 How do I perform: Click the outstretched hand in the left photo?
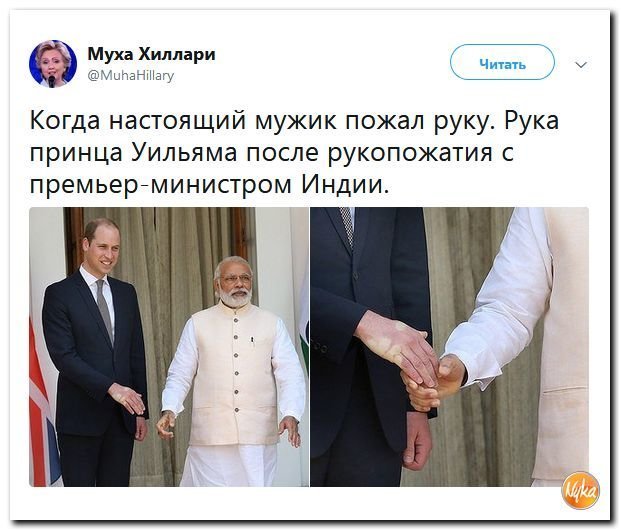128,398
